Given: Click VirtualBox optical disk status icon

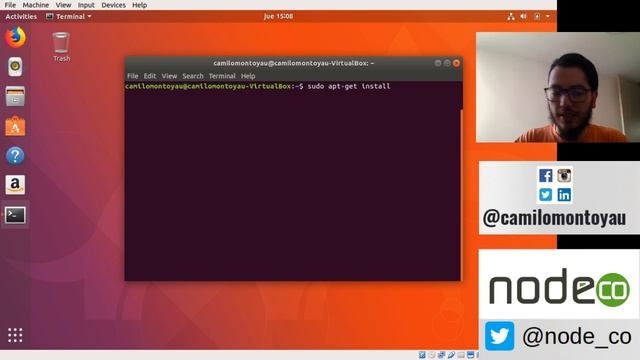Looking at the screenshot, I should coord(432,355).
